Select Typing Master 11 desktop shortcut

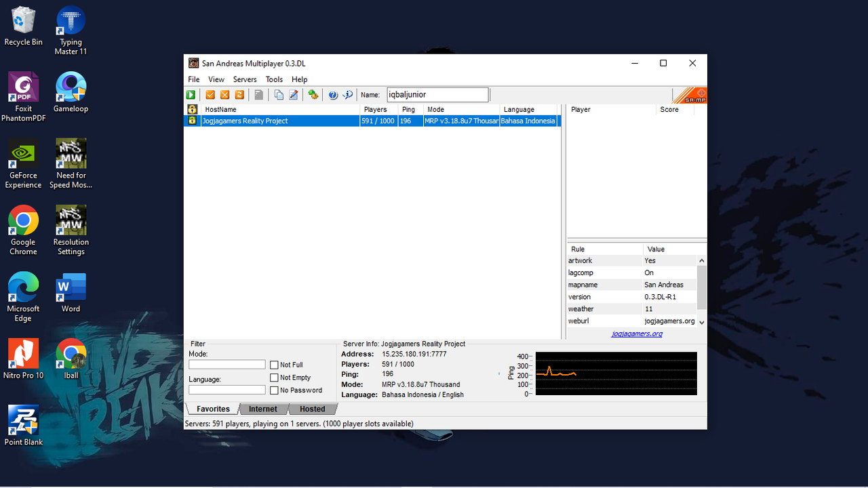point(71,31)
